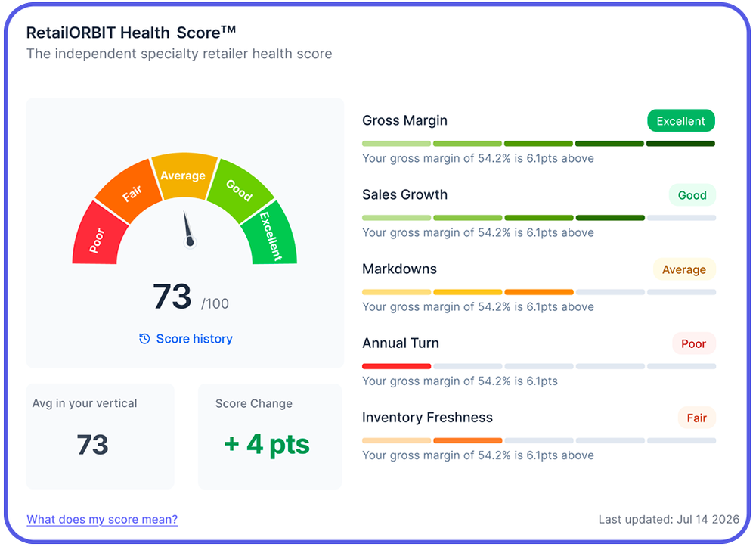Viewport: 756px width, 547px height.
Task: Click the Average badge for Markdowns
Action: coord(684,269)
